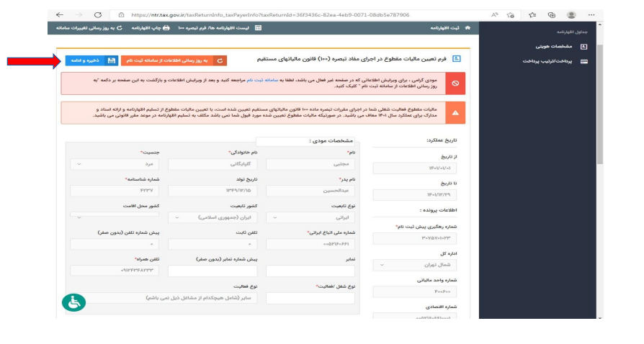This screenshot has height=344, width=644.
Task: Click the تا تاریخ date field
Action: pyautogui.click(x=414, y=195)
